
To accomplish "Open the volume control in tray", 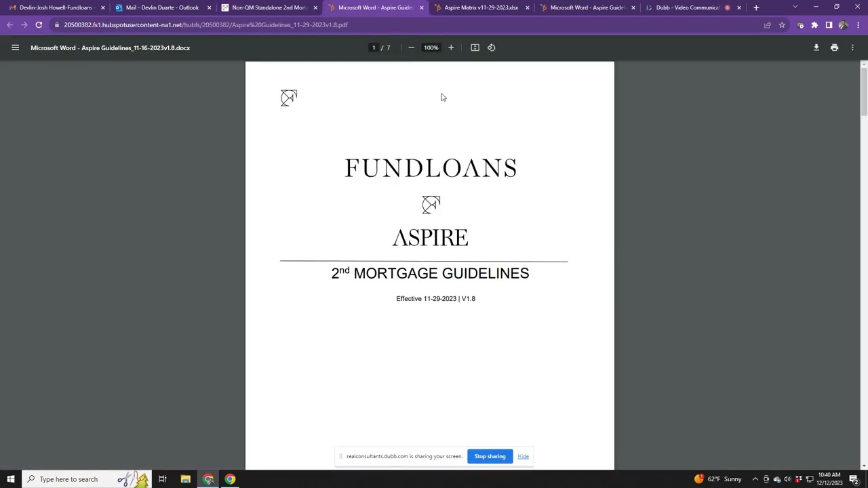I will [x=787, y=479].
